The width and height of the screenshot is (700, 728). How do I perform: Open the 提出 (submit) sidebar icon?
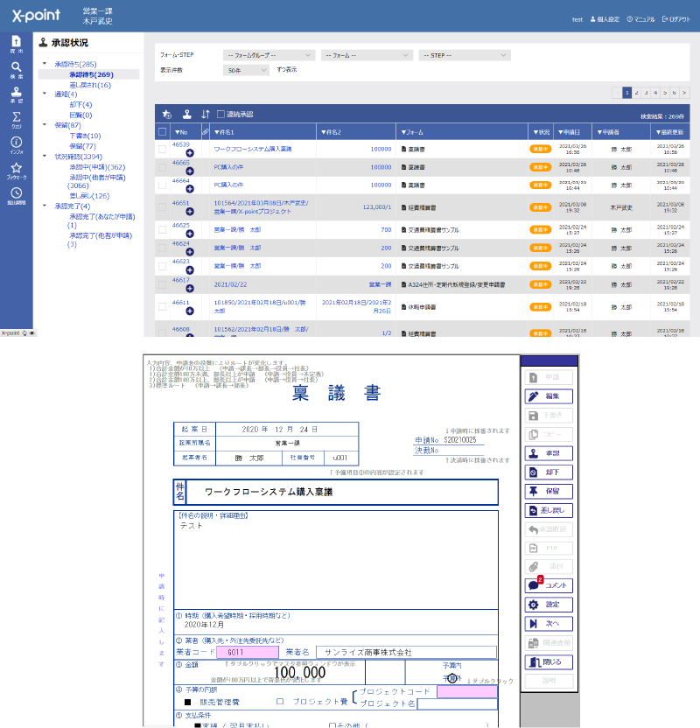[x=17, y=44]
